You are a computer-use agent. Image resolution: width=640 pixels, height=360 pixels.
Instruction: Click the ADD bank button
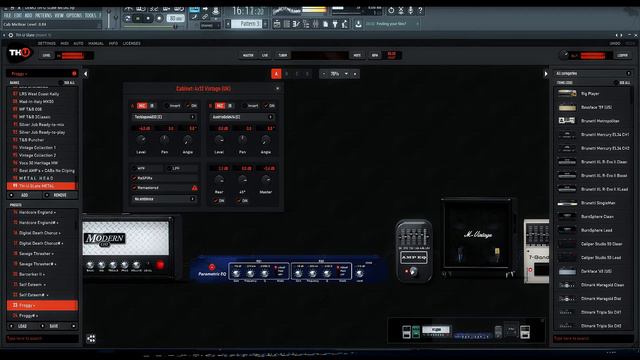pos(24,195)
